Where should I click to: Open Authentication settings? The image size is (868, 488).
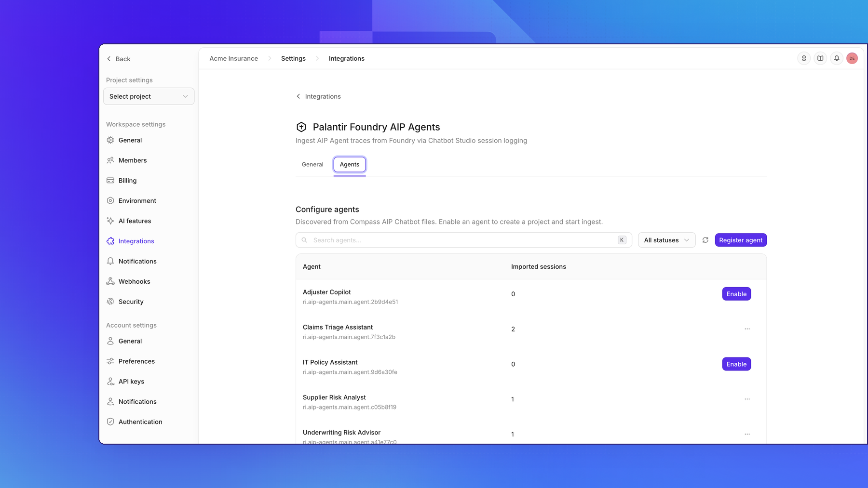[x=140, y=422]
